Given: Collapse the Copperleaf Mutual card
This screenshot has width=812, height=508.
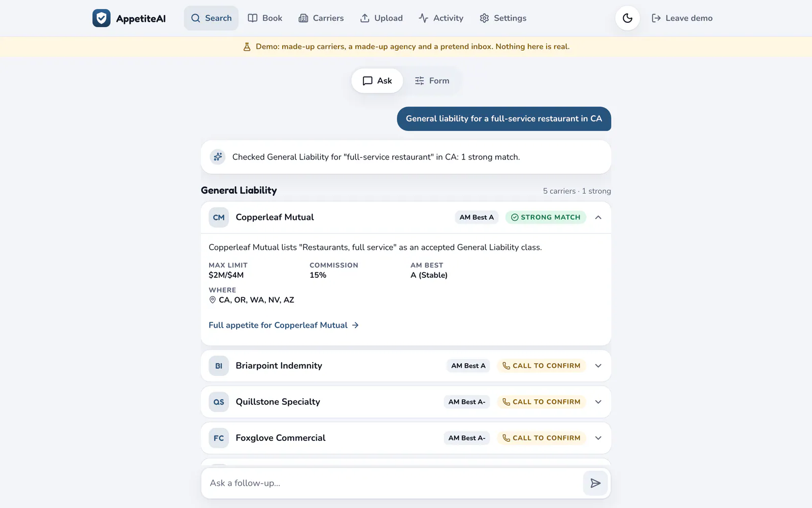Looking at the screenshot, I should pyautogui.click(x=598, y=217).
